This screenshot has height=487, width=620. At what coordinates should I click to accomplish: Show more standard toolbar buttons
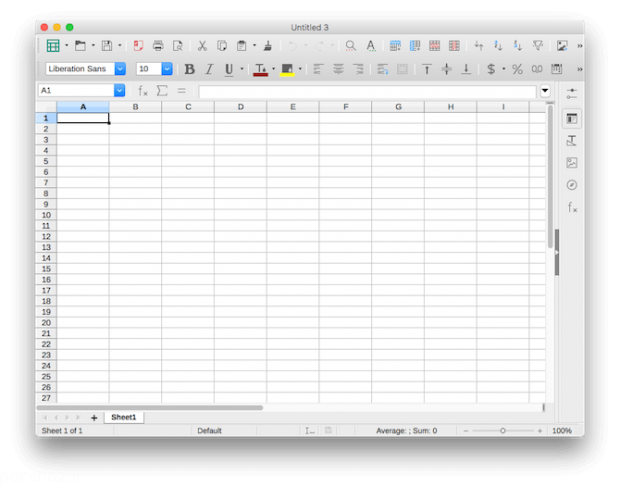580,46
